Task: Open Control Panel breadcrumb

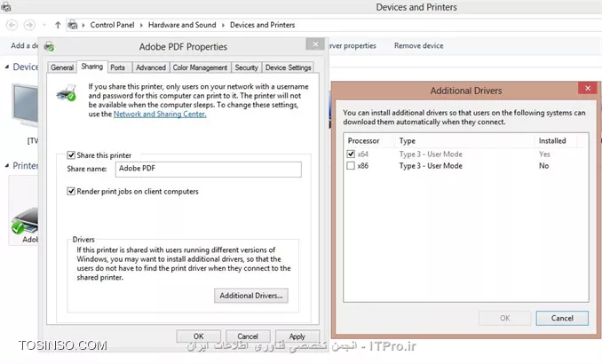Action: tap(112, 25)
